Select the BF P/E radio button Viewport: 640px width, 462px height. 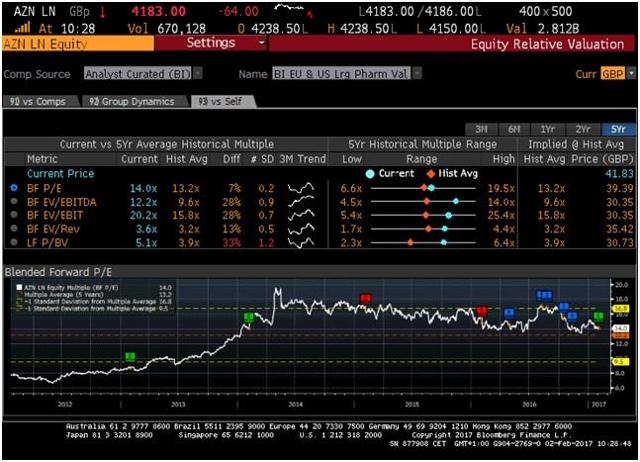click(14, 188)
